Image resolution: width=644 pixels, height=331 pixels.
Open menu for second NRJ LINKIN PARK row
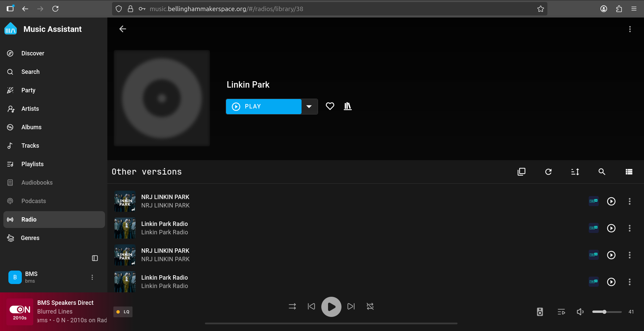coord(630,255)
